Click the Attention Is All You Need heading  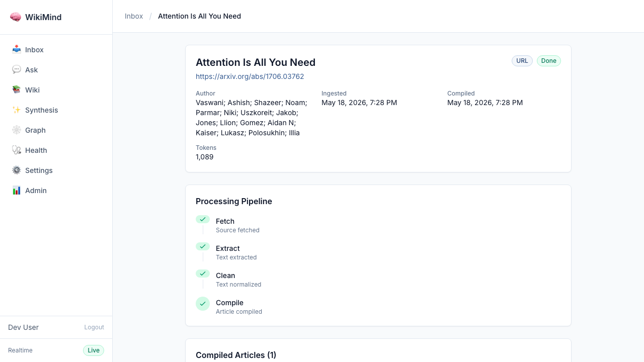click(256, 62)
